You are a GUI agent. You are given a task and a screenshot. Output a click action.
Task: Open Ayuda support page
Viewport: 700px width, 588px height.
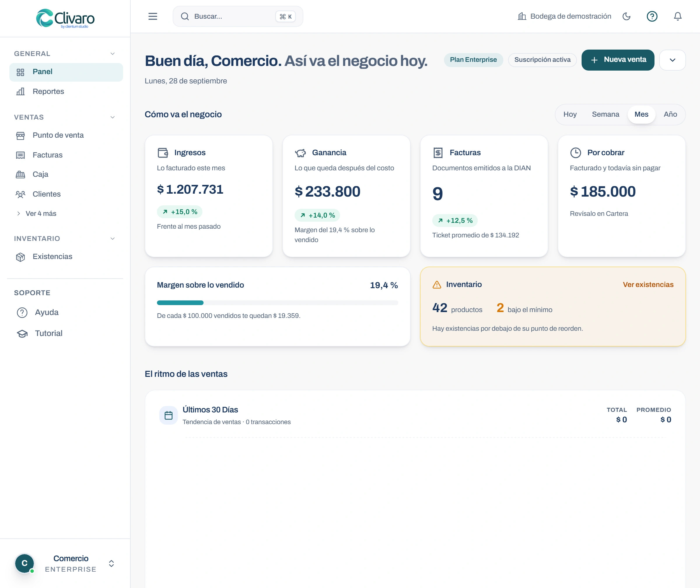click(x=66, y=312)
